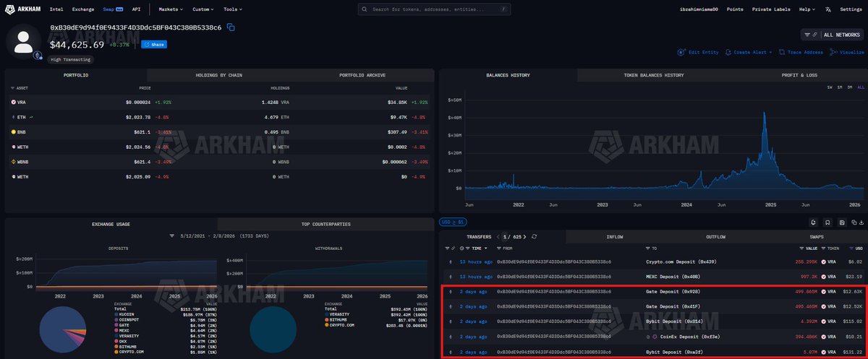Open Gate Deposit (0x928) address
The image size is (868, 359).
click(x=672, y=292)
